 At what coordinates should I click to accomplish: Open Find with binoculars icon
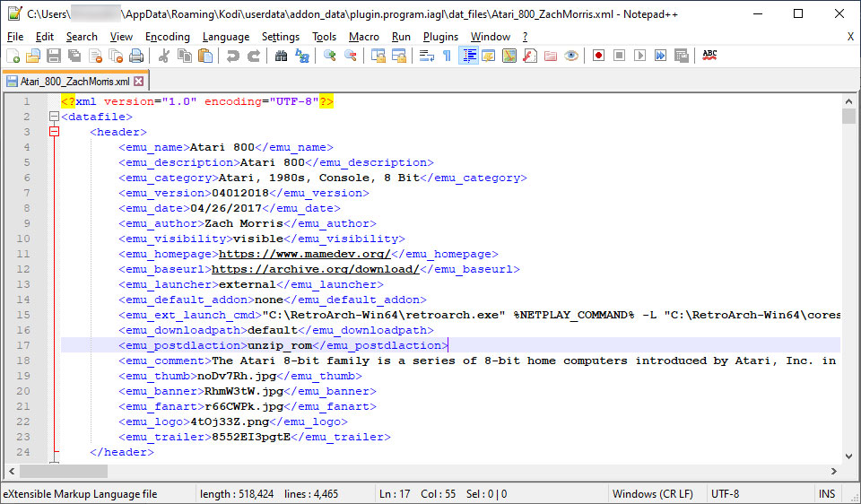(281, 56)
